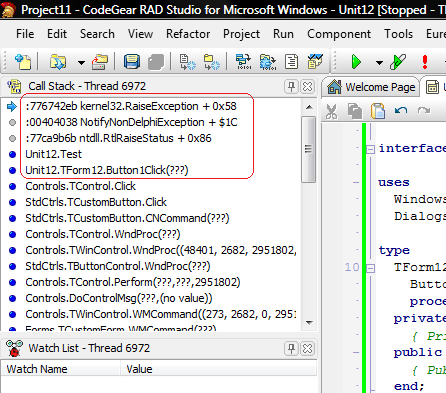This screenshot has width=446, height=393.
Task: Click the New Items toolbar icon
Action: click(23, 62)
